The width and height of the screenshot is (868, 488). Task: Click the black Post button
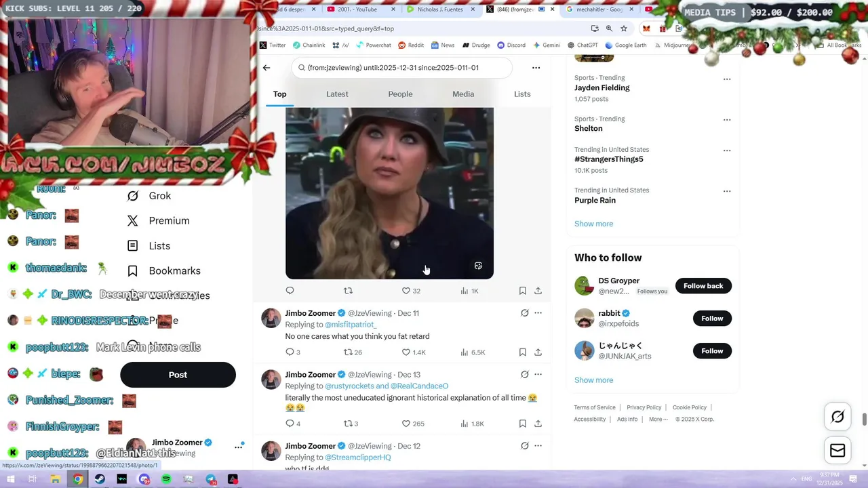[178, 375]
